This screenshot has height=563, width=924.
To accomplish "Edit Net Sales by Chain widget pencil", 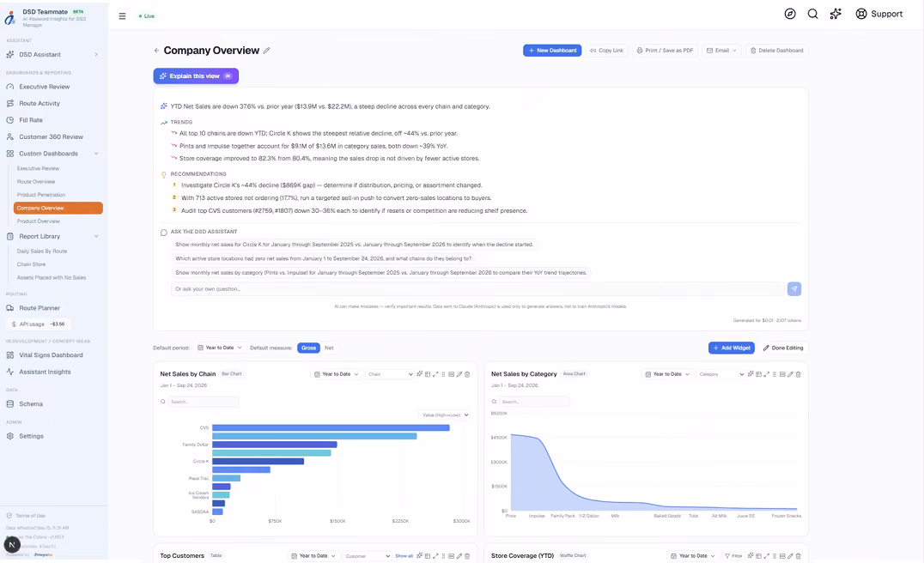I will point(459,374).
